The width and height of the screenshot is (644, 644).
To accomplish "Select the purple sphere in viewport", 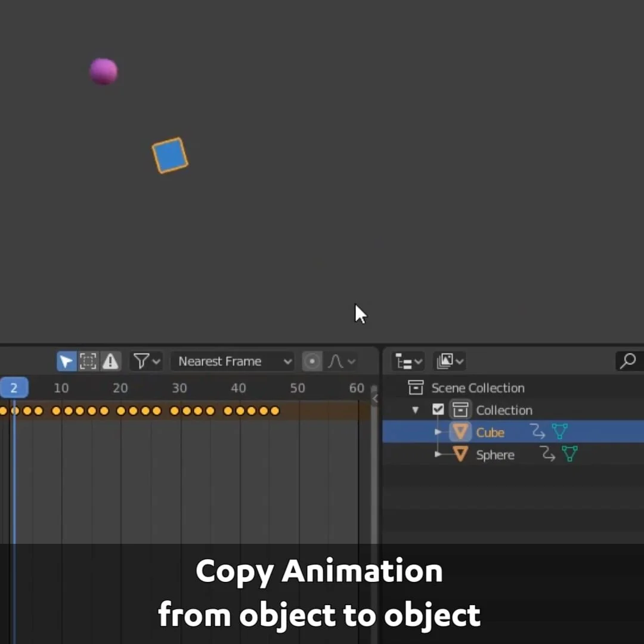I will 104,72.
